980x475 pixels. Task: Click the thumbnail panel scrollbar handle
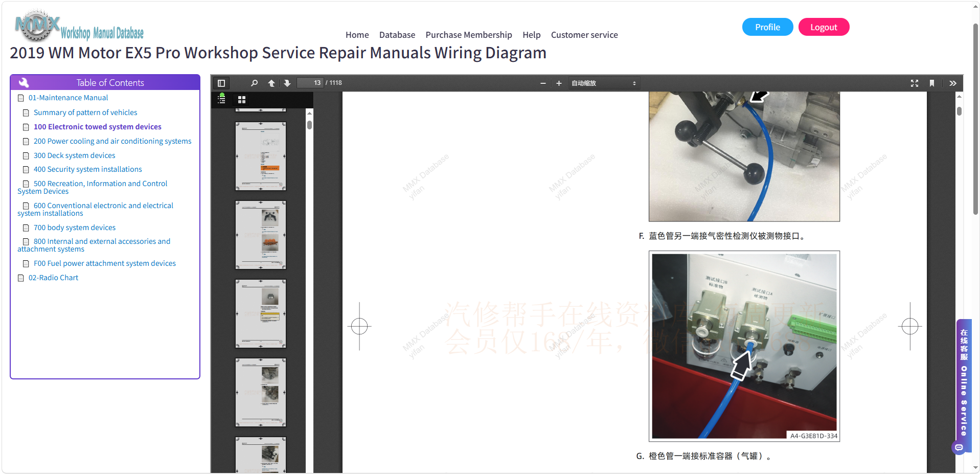tap(309, 125)
